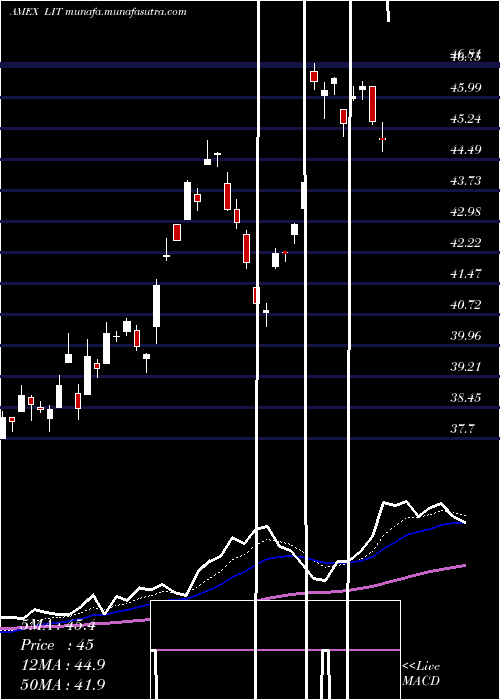The image size is (500, 700).
Task: Click the 44.49 price axis label
Action: 466,150
